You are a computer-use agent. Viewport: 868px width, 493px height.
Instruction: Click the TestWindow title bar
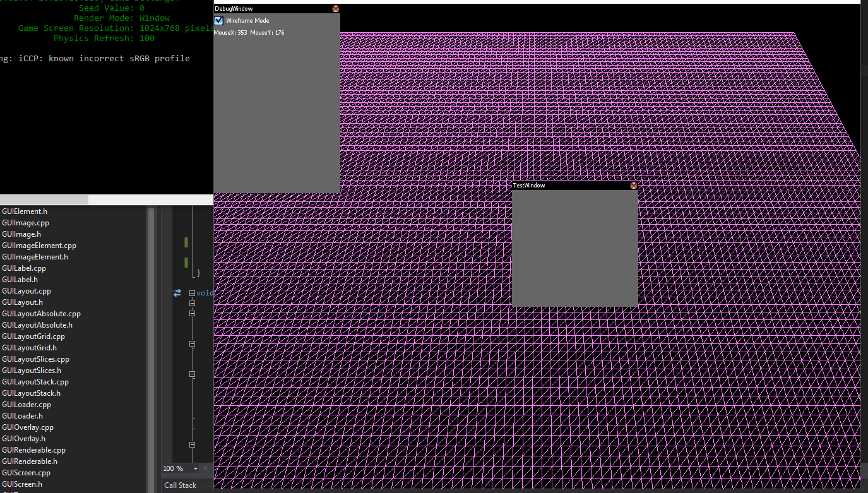[574, 186]
